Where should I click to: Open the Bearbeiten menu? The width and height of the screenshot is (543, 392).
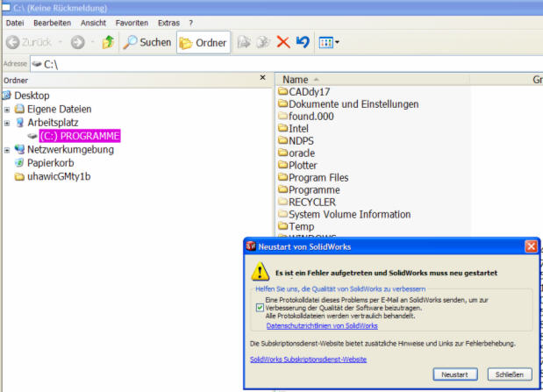pyautogui.click(x=53, y=23)
